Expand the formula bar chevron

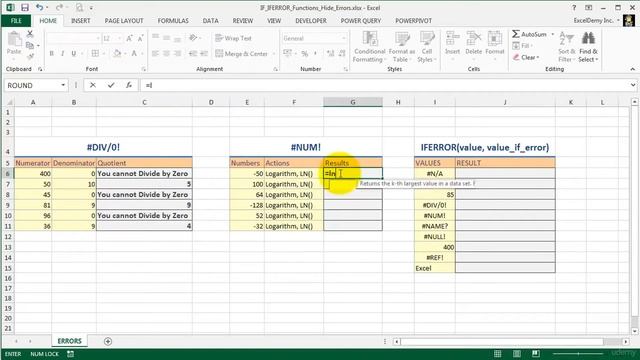tap(633, 85)
